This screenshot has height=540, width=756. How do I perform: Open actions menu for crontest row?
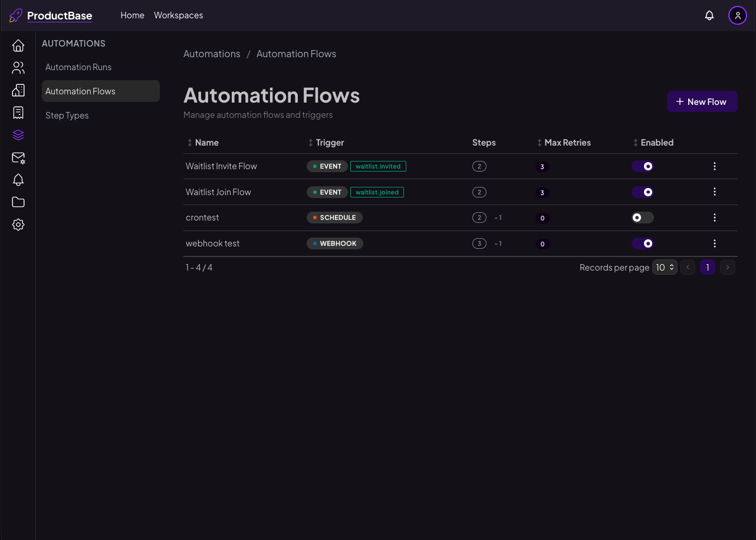(715, 218)
